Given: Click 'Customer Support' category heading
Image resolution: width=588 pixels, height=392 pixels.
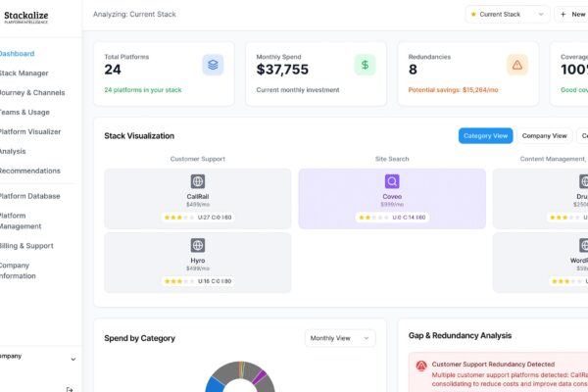Looking at the screenshot, I should (198, 159).
